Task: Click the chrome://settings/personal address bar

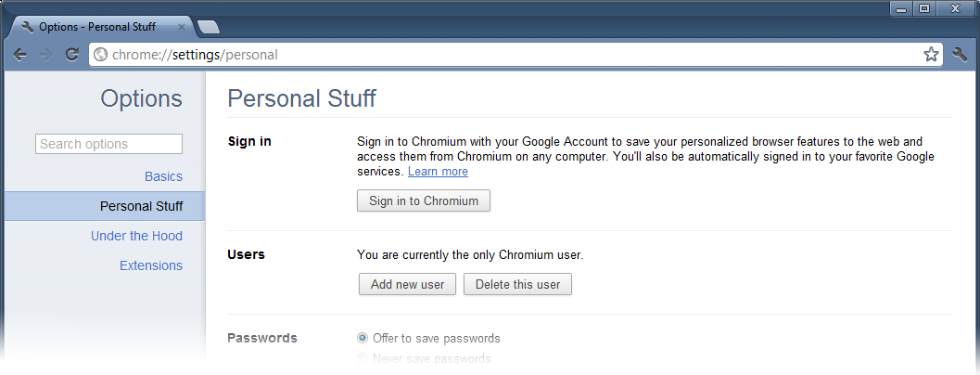Action: pyautogui.click(x=515, y=55)
